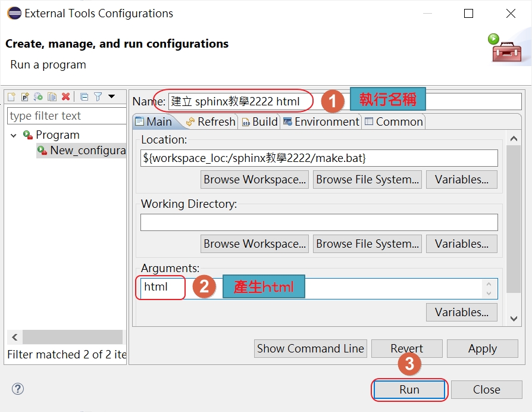The width and height of the screenshot is (532, 412).
Task: Click the type filter text field
Action: click(x=67, y=116)
